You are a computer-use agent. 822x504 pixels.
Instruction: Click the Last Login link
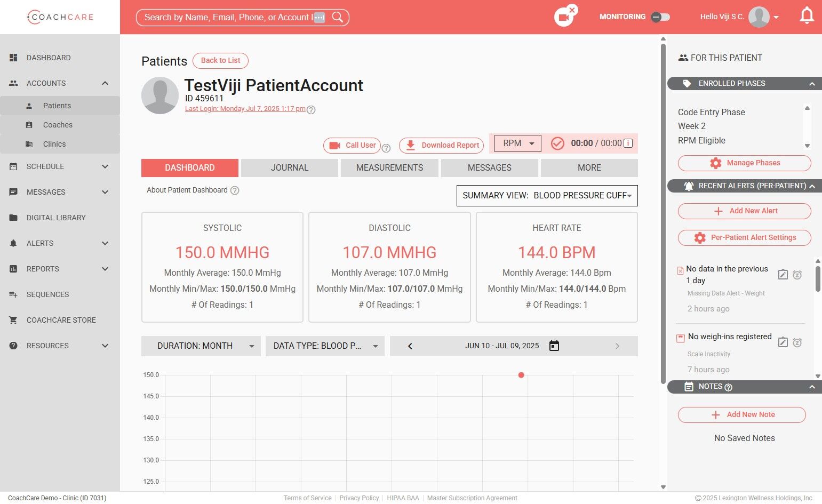pos(245,109)
